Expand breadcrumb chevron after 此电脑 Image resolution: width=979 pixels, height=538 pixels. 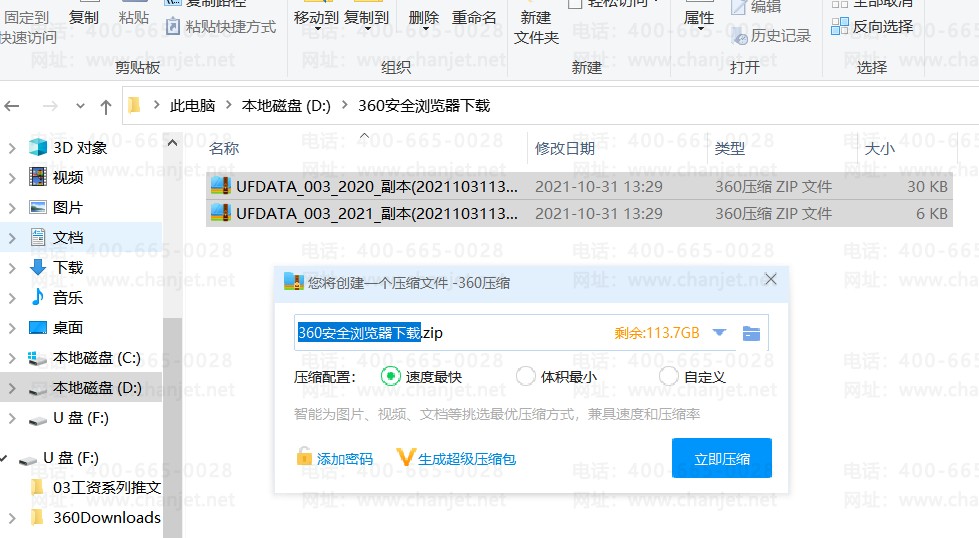[x=229, y=105]
